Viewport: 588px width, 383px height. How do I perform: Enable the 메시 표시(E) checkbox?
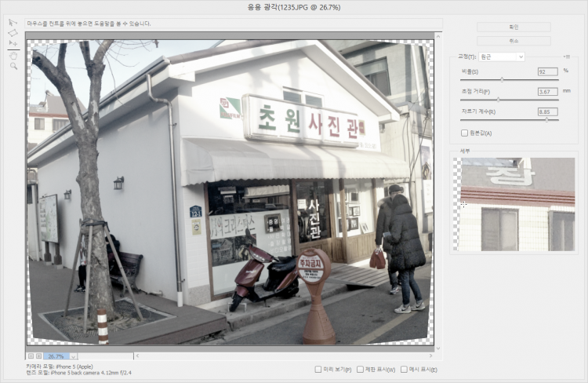point(404,369)
